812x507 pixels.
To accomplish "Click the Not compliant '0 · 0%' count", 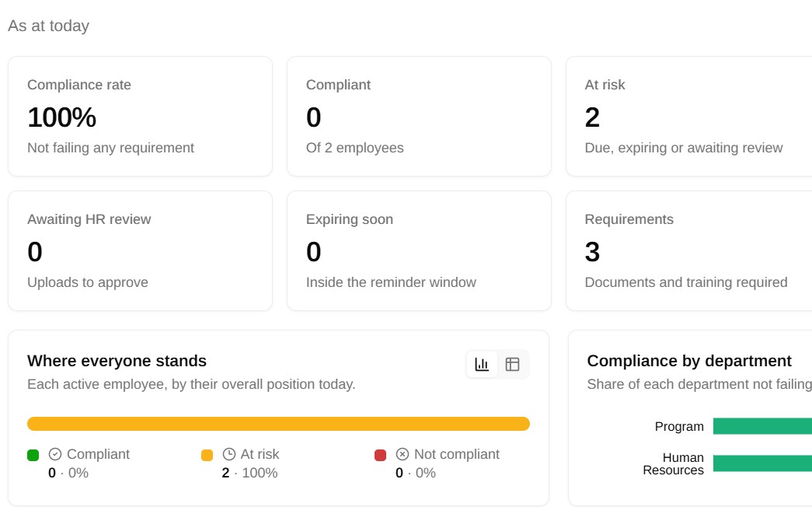I will click(x=415, y=473).
